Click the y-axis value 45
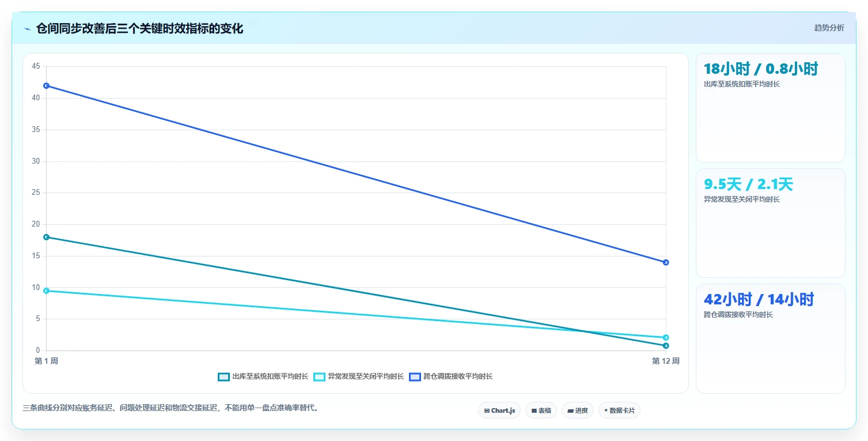 36,66
